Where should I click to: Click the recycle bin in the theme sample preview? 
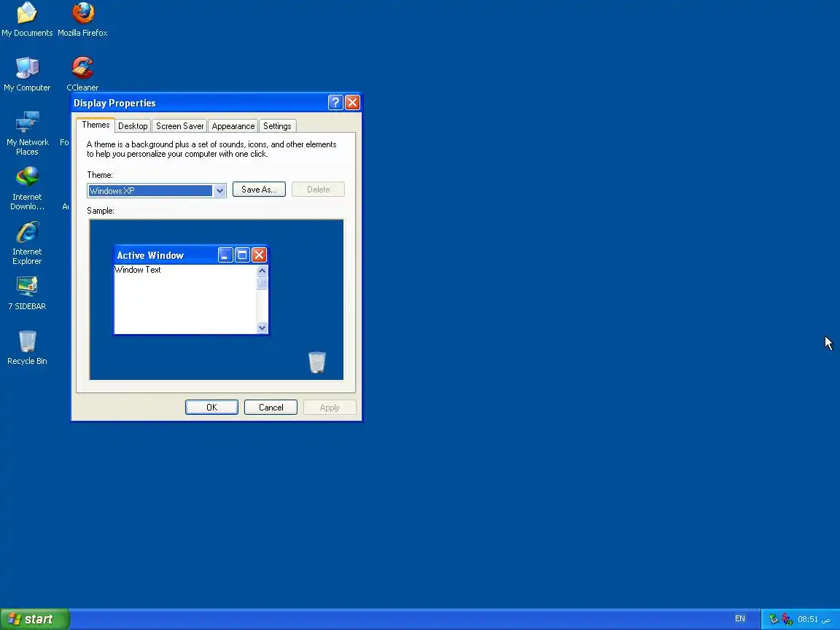[x=317, y=362]
